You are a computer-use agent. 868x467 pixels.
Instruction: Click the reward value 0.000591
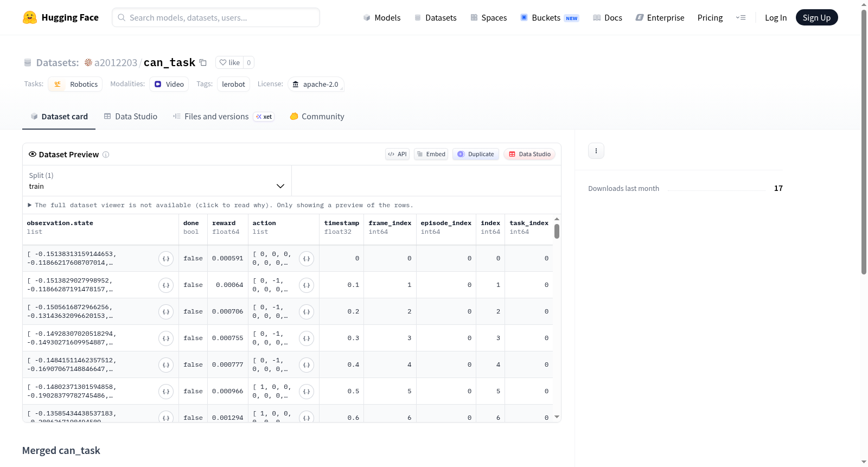pos(228,259)
